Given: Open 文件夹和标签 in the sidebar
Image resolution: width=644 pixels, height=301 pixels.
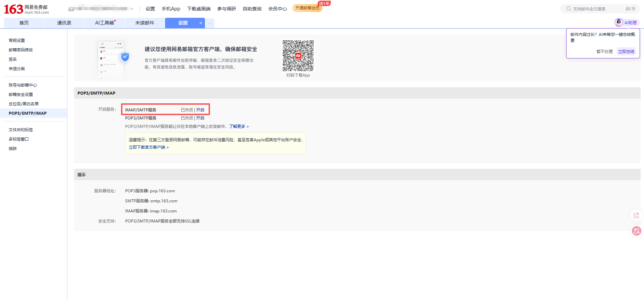Looking at the screenshot, I should point(21,130).
